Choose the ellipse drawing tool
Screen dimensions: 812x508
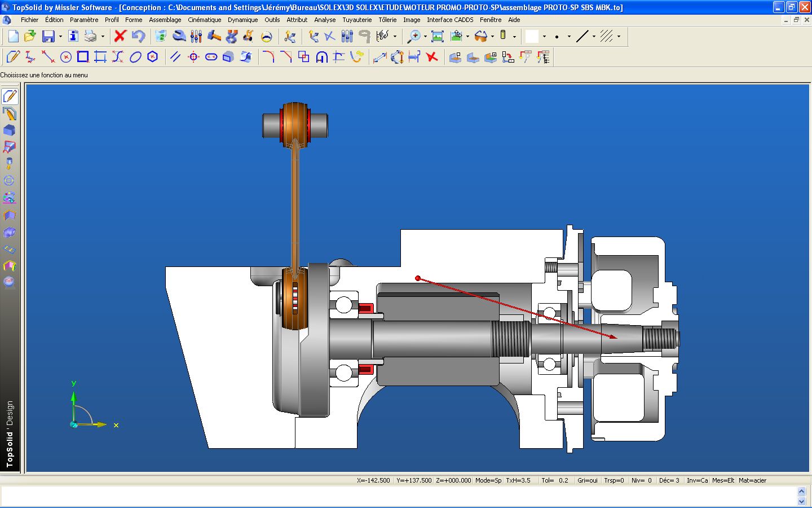(x=135, y=57)
